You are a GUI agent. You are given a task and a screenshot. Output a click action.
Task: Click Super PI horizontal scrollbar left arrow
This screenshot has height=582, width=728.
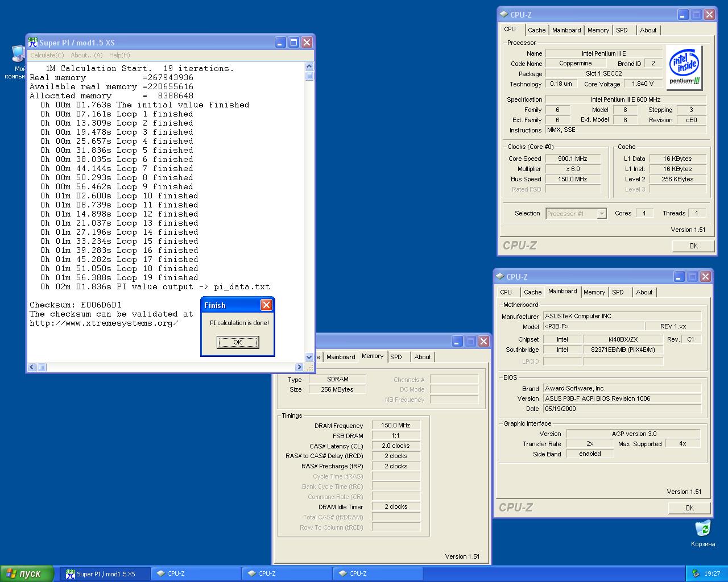click(x=32, y=367)
